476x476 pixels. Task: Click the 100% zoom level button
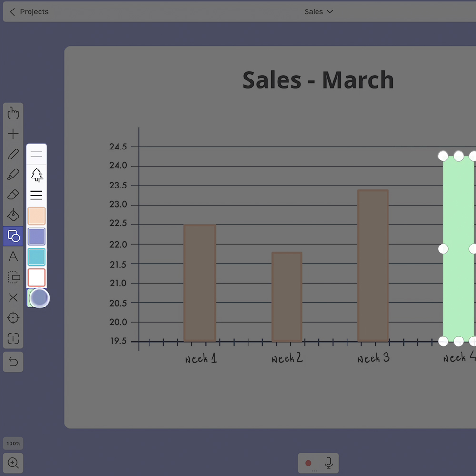pos(13,444)
